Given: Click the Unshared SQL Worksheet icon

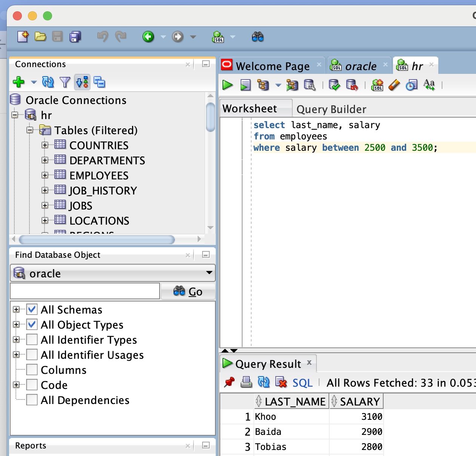Looking at the screenshot, I should pos(377,85).
